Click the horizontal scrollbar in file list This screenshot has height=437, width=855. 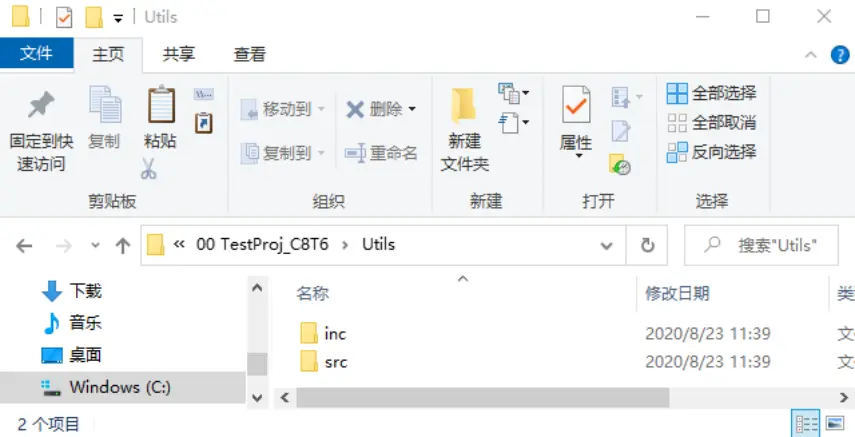(x=540, y=397)
